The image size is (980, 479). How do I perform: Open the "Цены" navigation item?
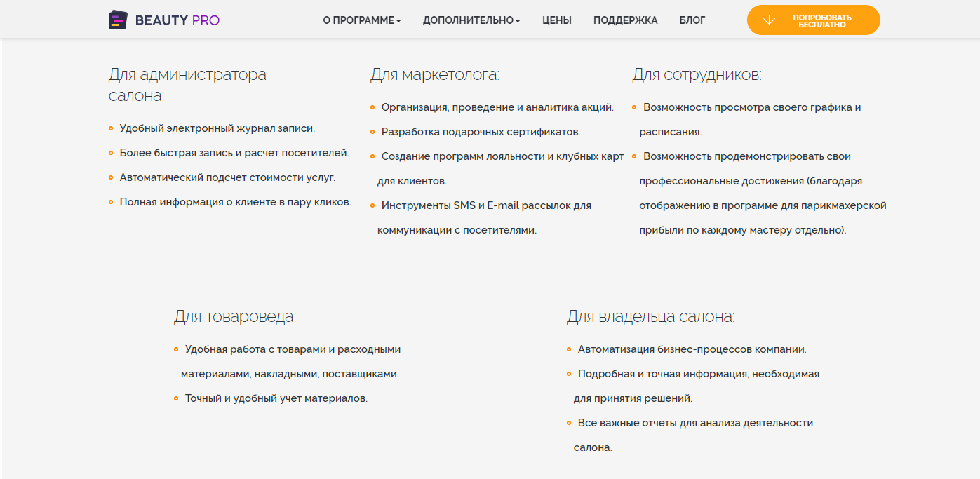pyautogui.click(x=557, y=20)
